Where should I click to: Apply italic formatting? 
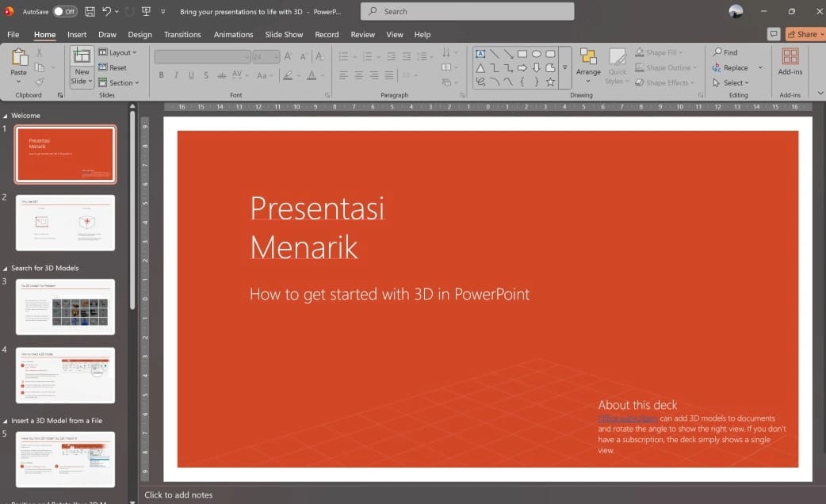pyautogui.click(x=175, y=74)
